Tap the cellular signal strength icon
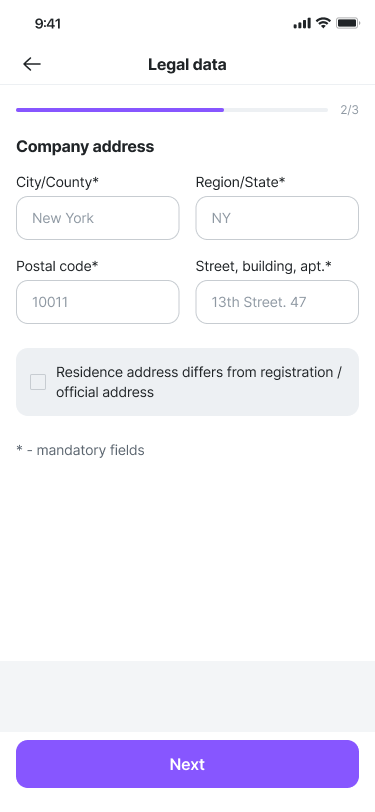The image size is (375, 812). pyautogui.click(x=302, y=23)
